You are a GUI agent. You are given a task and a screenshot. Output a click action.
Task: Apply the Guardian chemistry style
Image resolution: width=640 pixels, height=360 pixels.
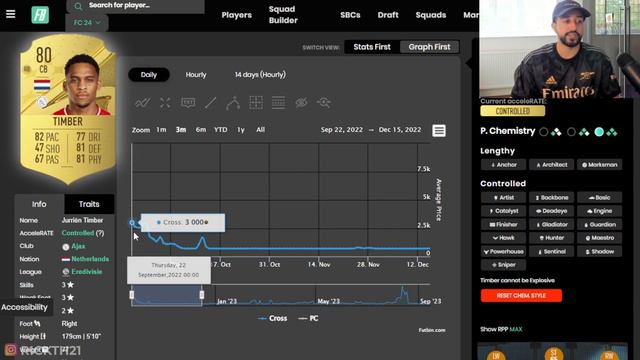(600, 224)
